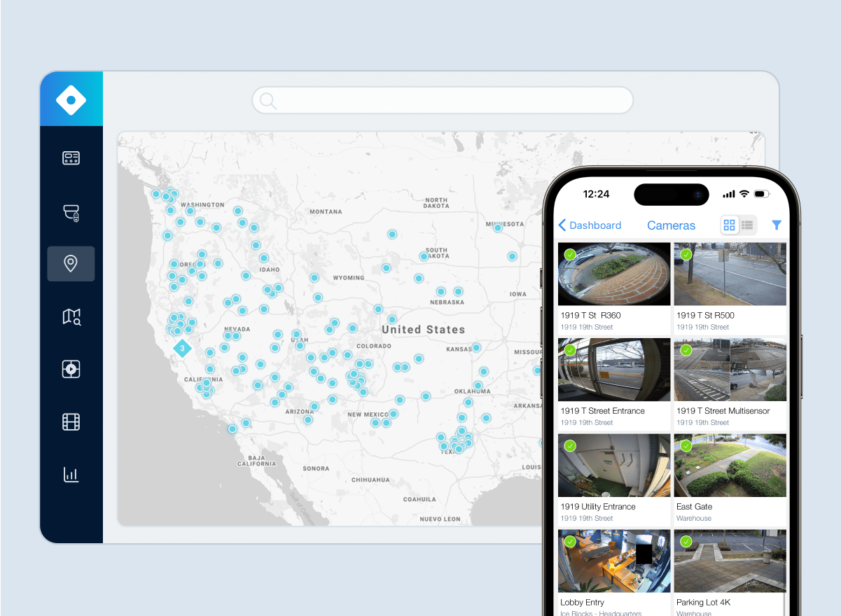Go back to Dashboard
The image size is (841, 616).
tap(590, 225)
